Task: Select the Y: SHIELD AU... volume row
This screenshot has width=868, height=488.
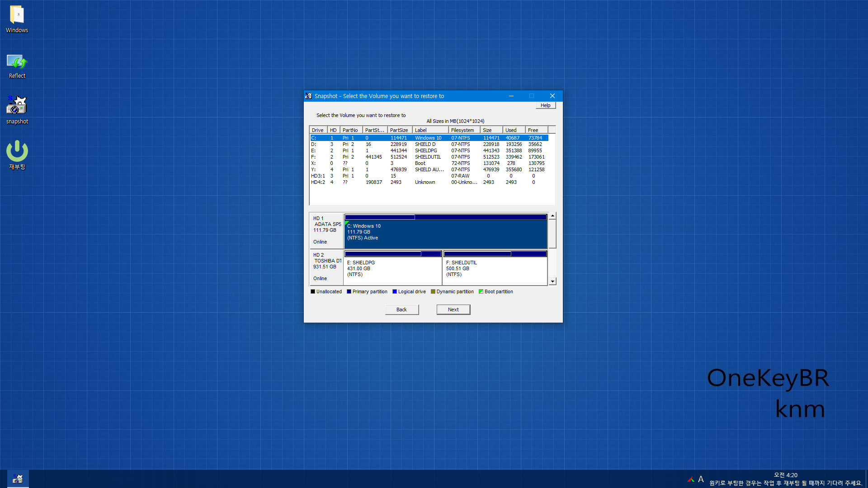Action: coord(429,169)
